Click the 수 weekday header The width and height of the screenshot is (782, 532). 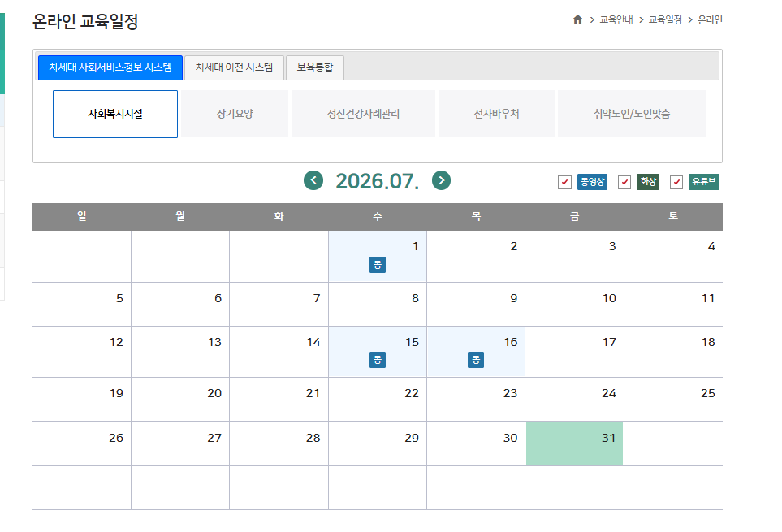[378, 216]
